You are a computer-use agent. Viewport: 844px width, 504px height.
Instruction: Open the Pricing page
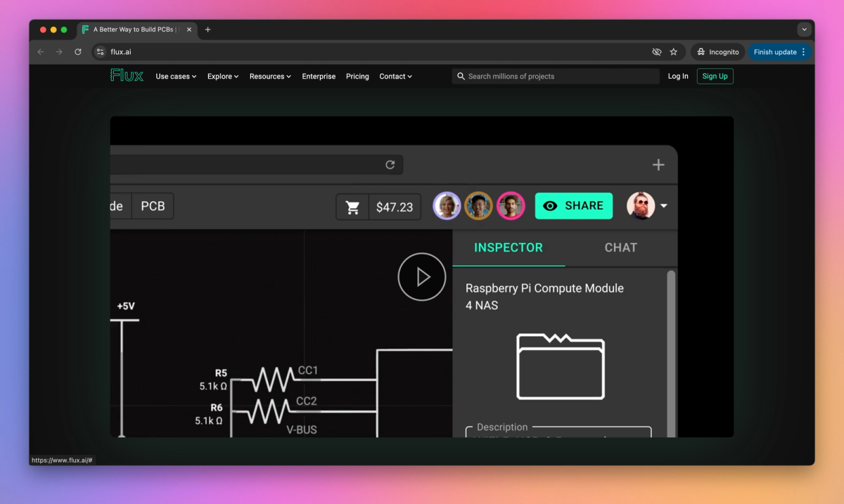coord(357,76)
